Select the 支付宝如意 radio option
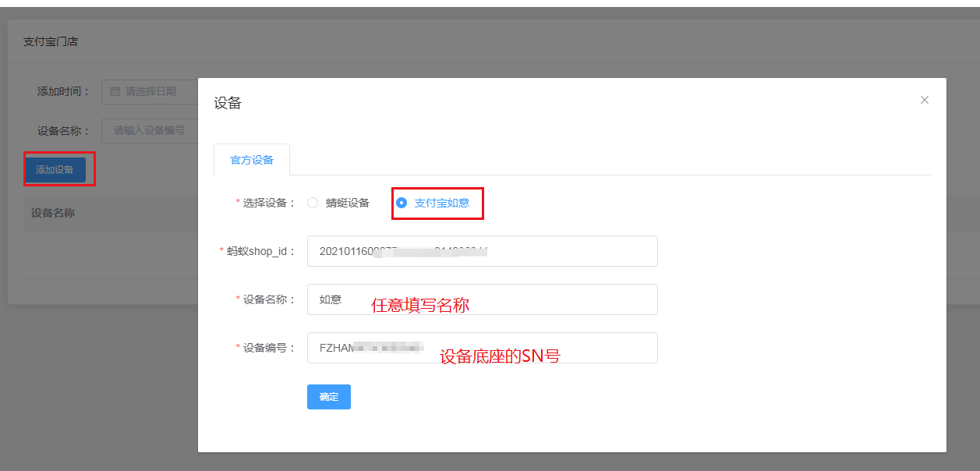The width and height of the screenshot is (980, 471). point(433,203)
